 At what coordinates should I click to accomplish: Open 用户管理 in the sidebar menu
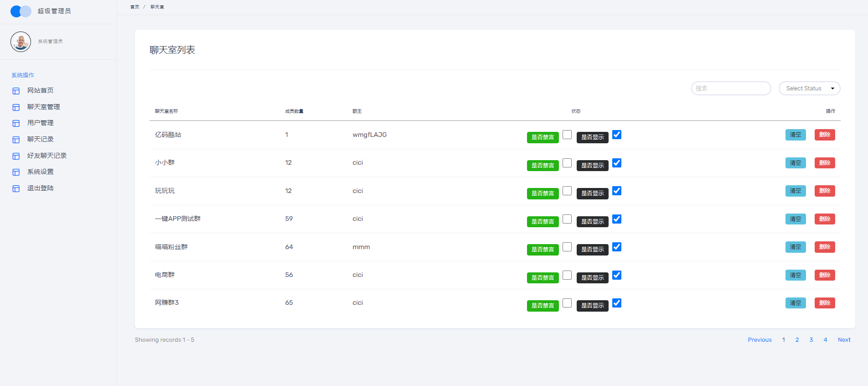40,123
